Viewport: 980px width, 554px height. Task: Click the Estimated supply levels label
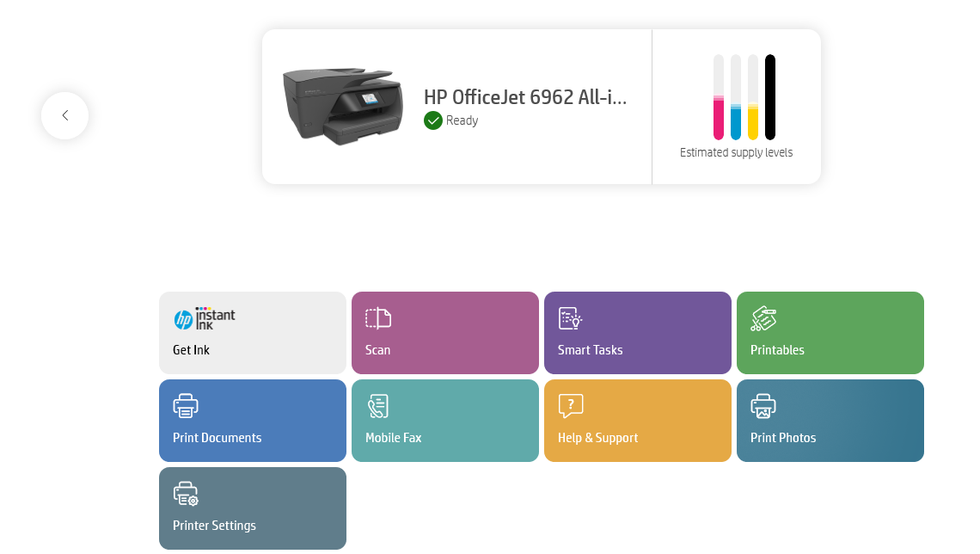(736, 152)
